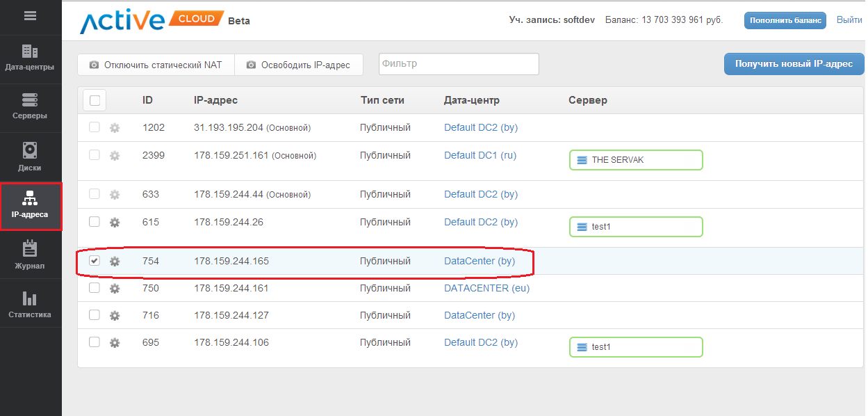Open the Default DC1 (ru) link
This screenshot has height=416, width=868.
[x=480, y=155]
